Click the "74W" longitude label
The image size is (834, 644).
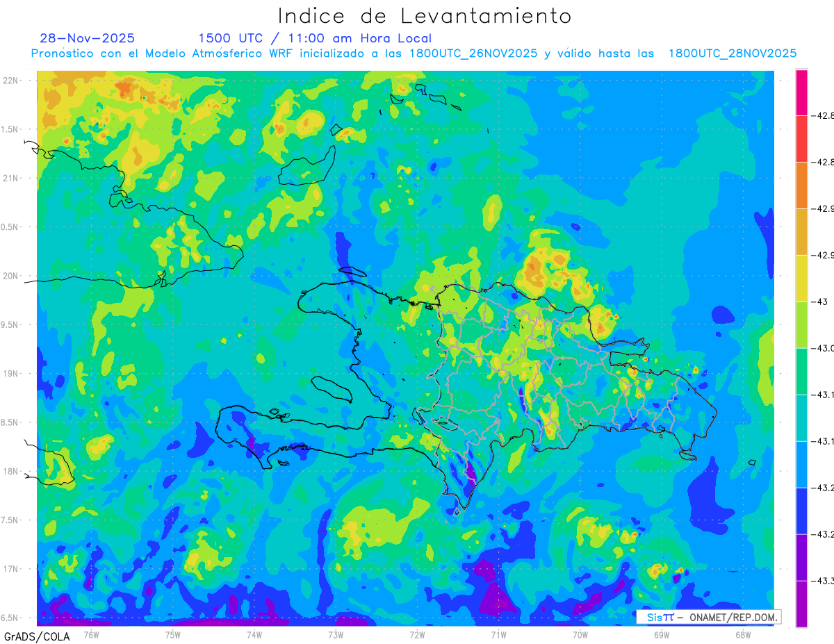[x=254, y=634]
